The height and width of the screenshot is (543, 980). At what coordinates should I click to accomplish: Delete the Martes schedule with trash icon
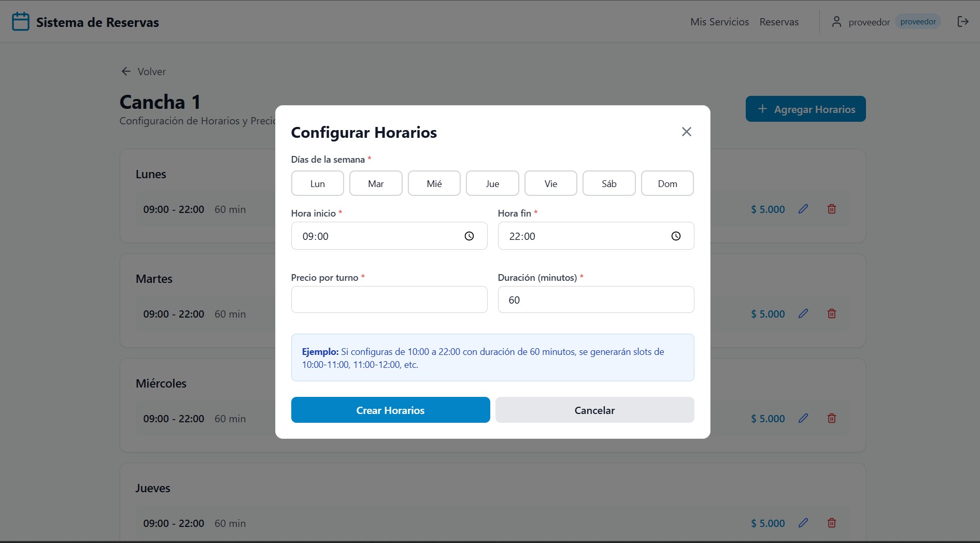pos(831,314)
